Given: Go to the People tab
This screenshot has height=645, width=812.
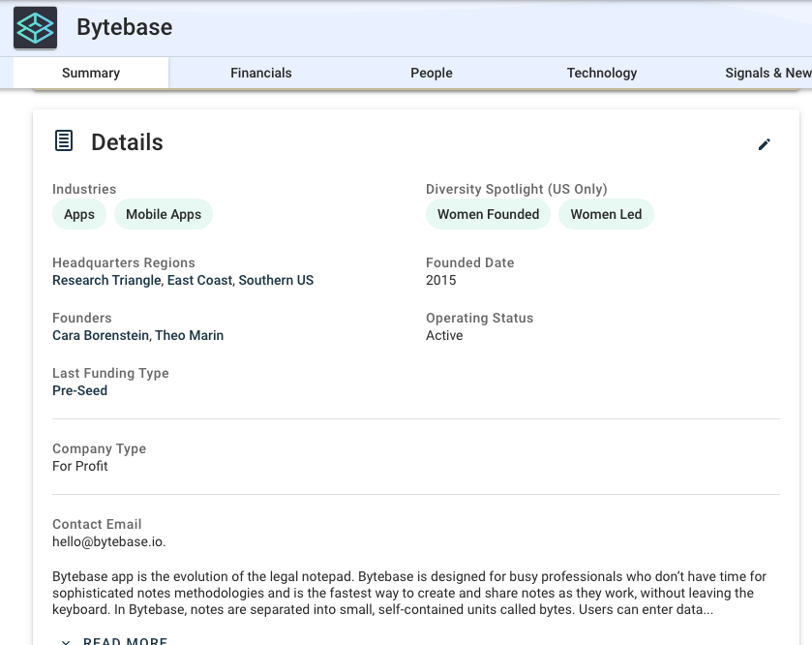Looking at the screenshot, I should [x=432, y=73].
